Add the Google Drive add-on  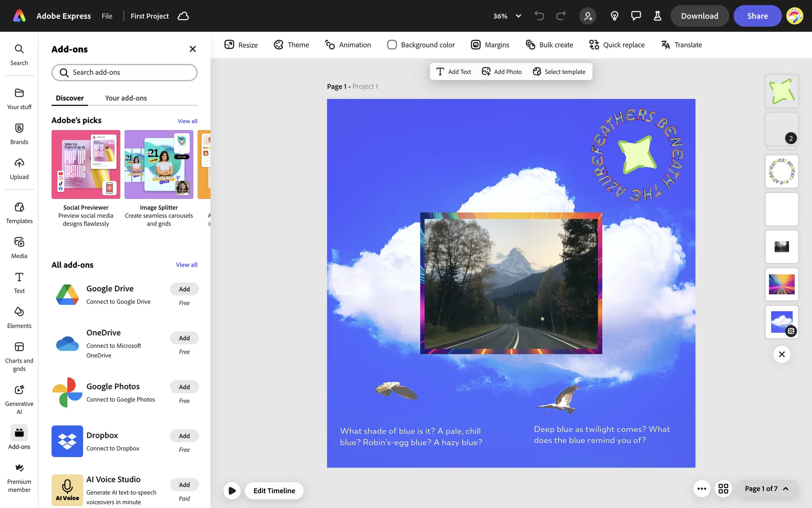click(184, 289)
